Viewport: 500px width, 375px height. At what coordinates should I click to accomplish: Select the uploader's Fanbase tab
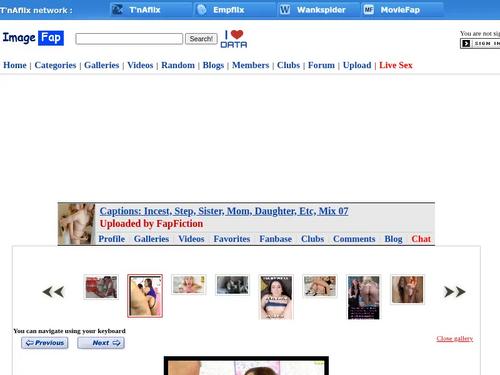[276, 239]
